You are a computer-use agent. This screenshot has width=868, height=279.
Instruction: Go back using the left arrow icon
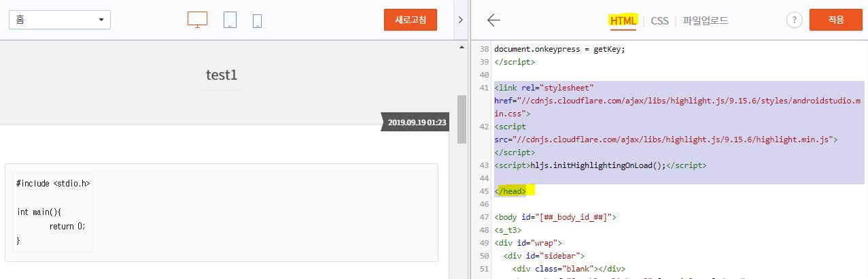coord(494,20)
